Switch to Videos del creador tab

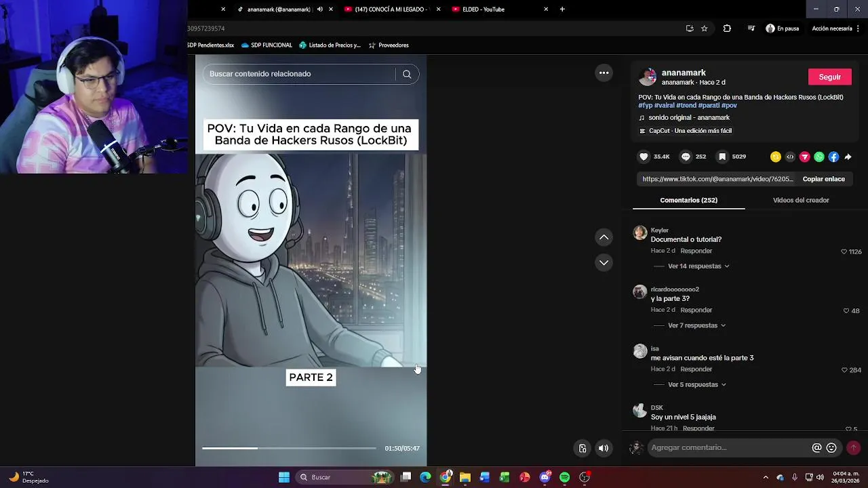coord(801,200)
